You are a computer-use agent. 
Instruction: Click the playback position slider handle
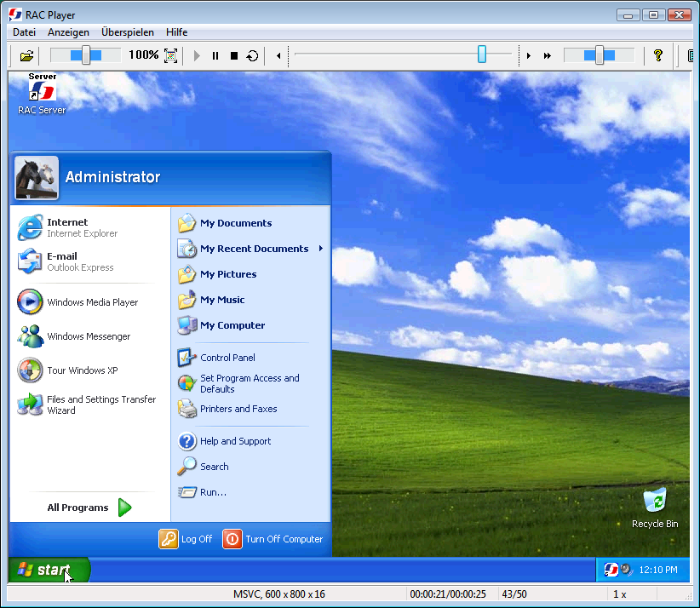click(482, 54)
